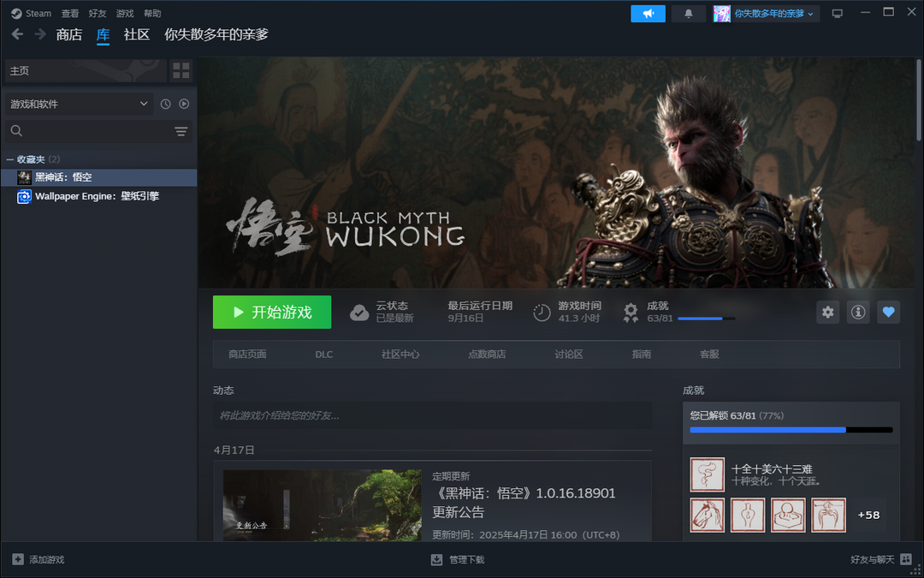Viewport: 924px width, 578px height.
Task: Click 添加游戏 at the bottom left
Action: pos(38,560)
